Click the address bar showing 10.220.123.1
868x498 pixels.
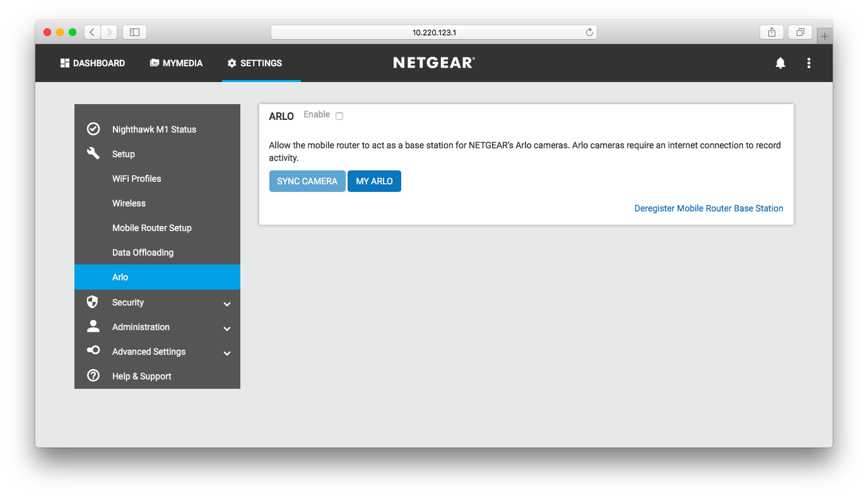(x=434, y=32)
